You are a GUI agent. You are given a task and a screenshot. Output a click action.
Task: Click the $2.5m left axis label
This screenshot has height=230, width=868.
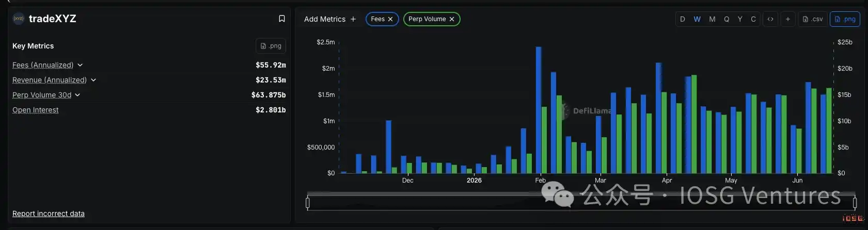click(x=326, y=42)
